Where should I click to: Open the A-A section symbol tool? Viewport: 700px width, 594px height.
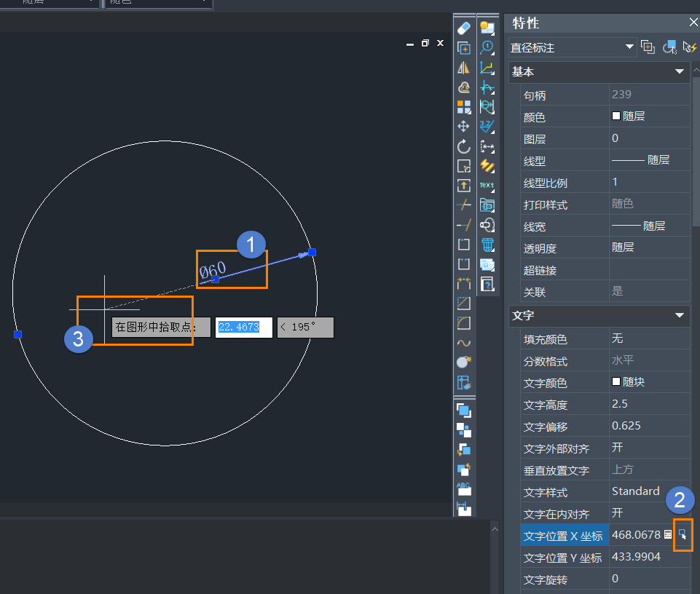click(487, 146)
